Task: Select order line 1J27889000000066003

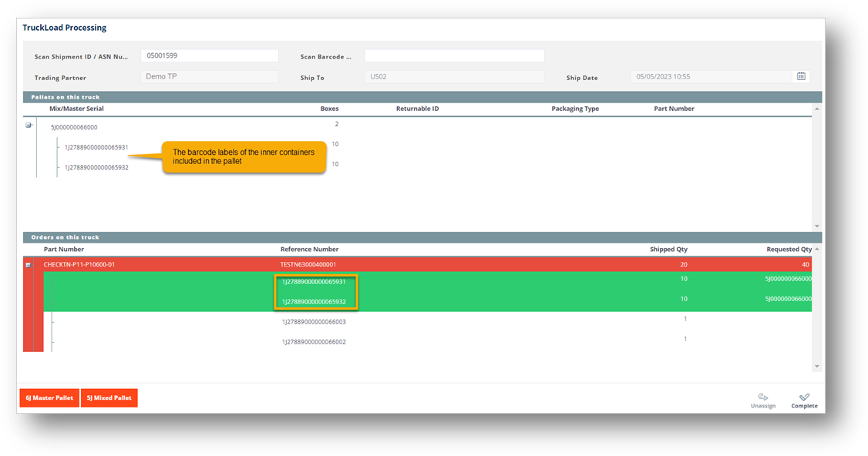Action: click(315, 321)
